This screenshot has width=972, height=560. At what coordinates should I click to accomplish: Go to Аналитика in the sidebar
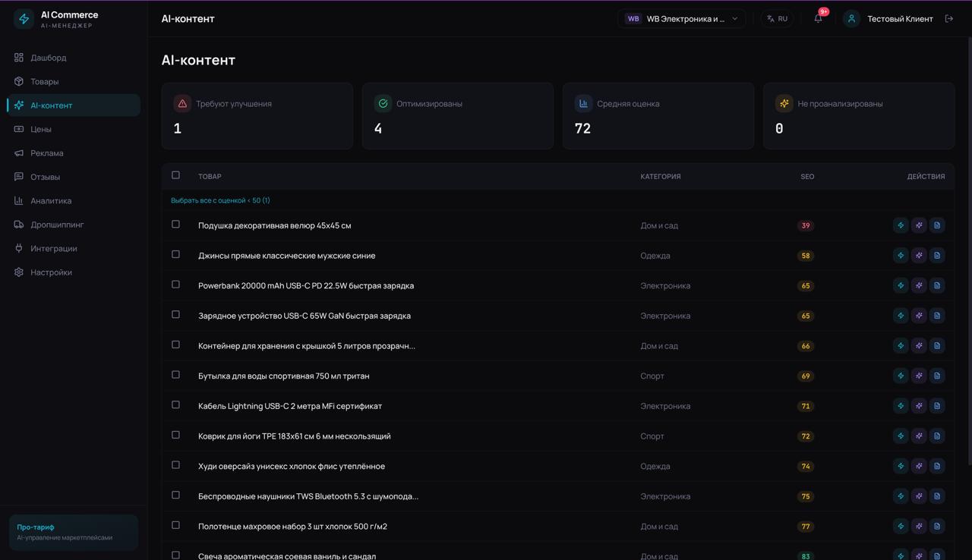tap(51, 201)
